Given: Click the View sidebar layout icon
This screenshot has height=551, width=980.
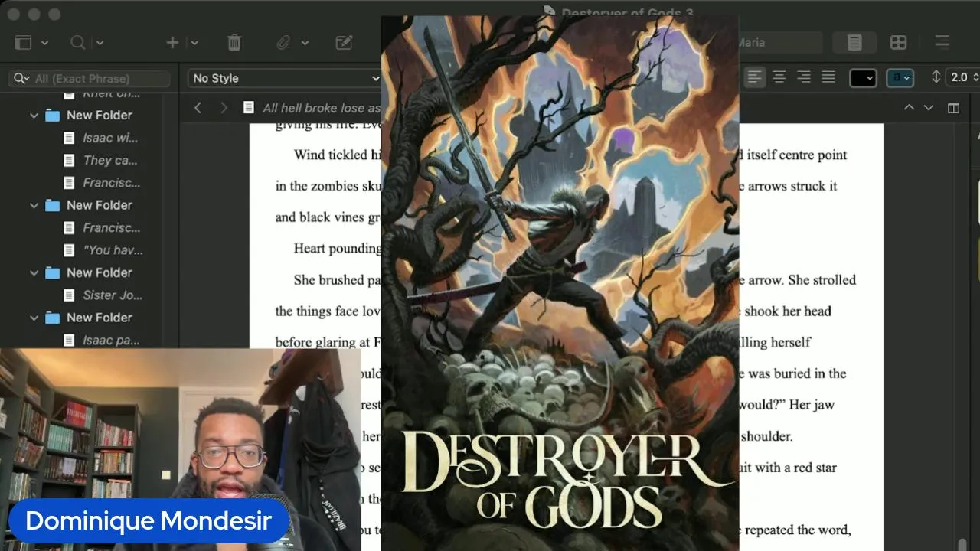Looking at the screenshot, I should (x=23, y=43).
